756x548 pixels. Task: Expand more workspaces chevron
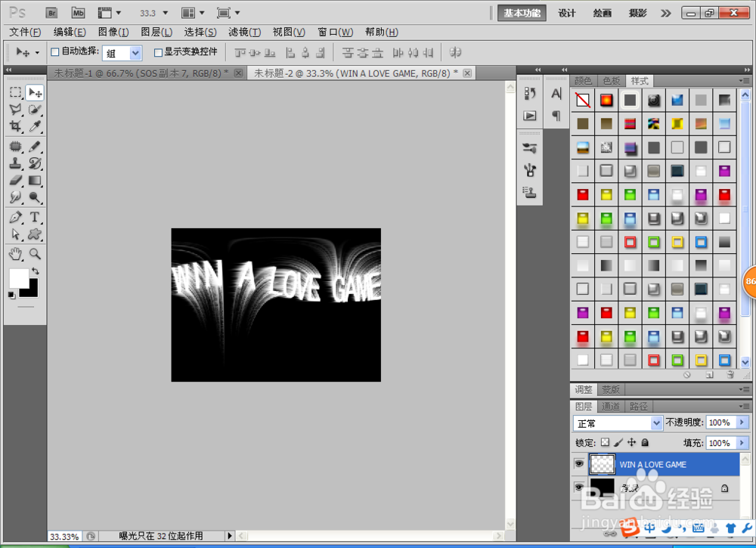point(666,13)
